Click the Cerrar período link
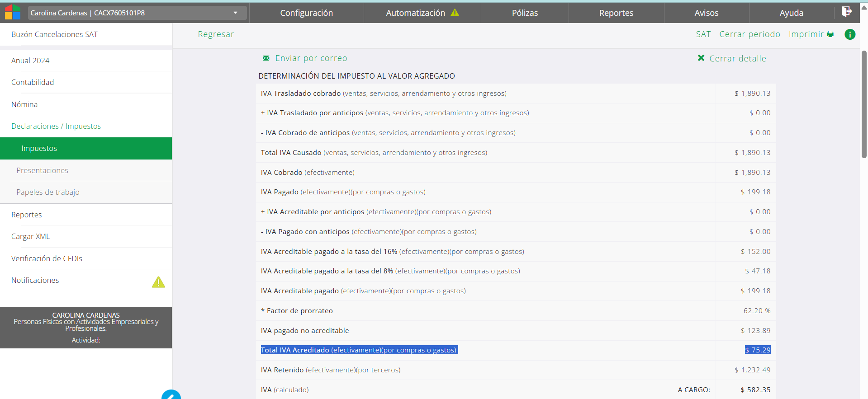This screenshot has height=399, width=868. (x=749, y=34)
